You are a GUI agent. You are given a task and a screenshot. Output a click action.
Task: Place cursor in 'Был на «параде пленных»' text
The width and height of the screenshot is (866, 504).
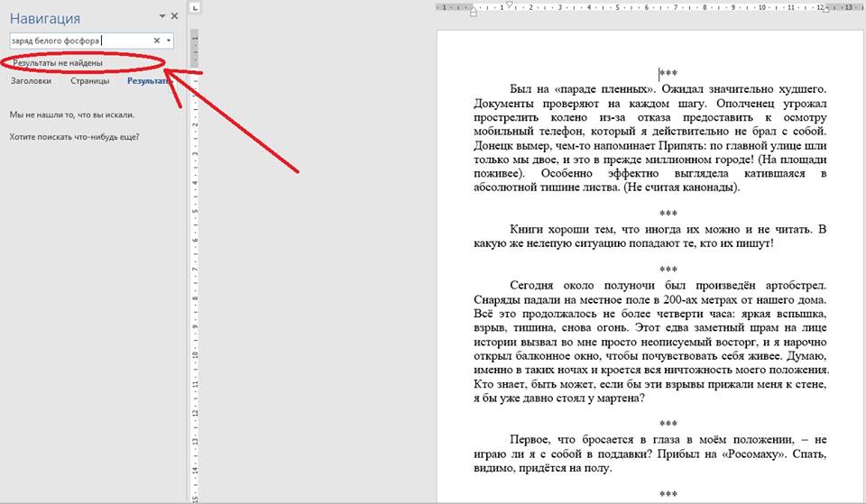pos(584,89)
